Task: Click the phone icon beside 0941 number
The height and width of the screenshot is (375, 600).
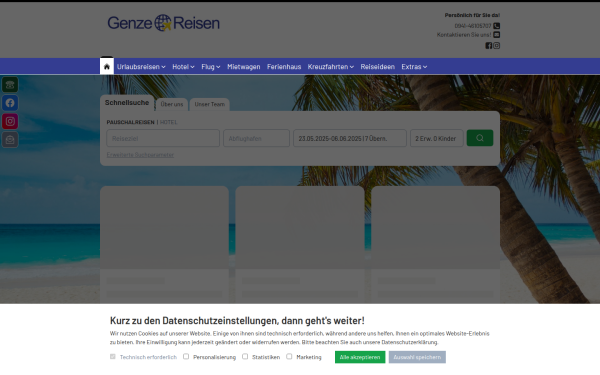Action: (x=496, y=26)
